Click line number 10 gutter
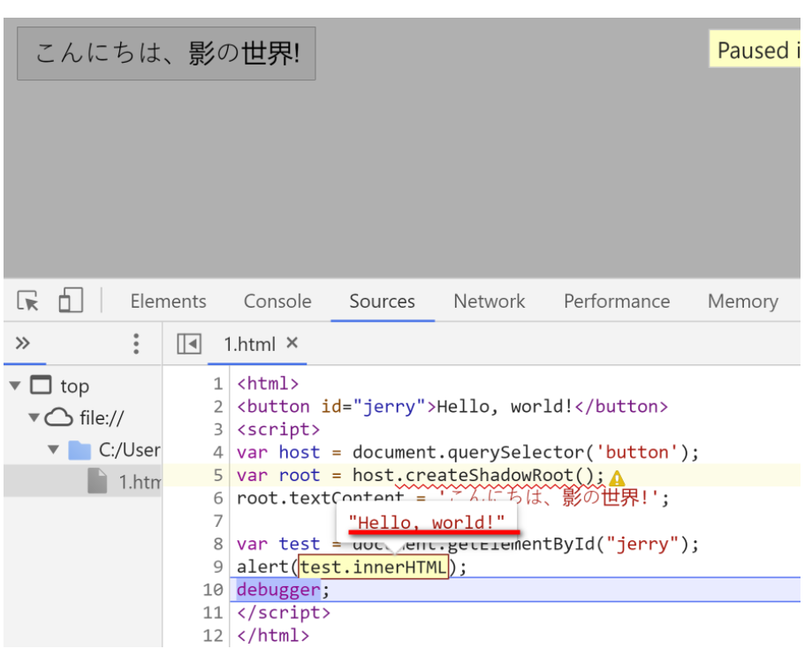The width and height of the screenshot is (812, 649). [x=213, y=590]
